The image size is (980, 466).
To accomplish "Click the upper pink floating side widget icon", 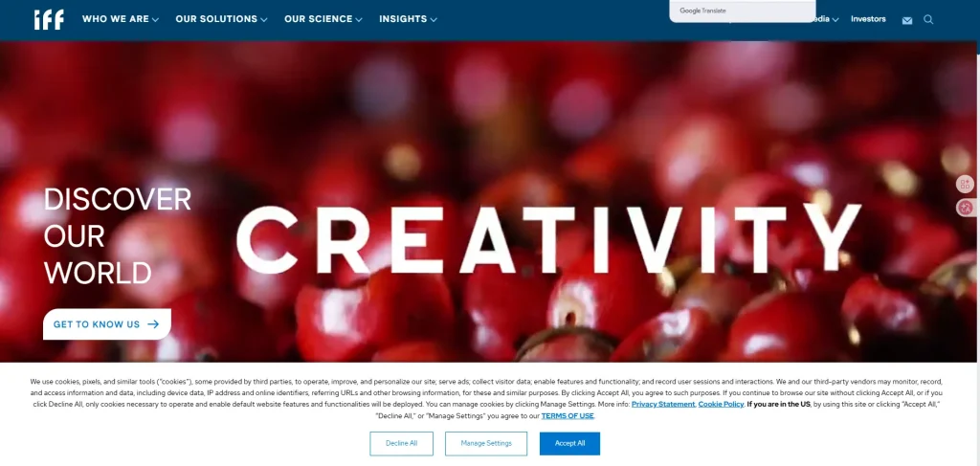I will click(966, 184).
